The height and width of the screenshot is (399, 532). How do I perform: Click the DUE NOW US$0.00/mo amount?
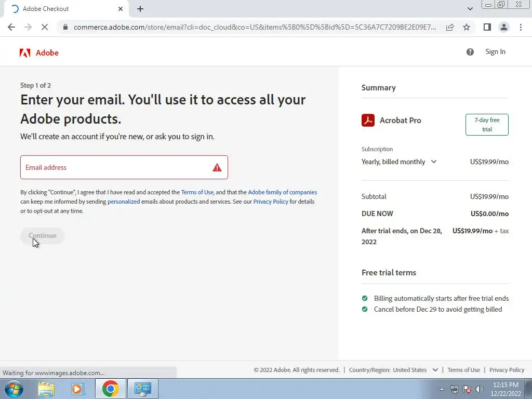(x=489, y=214)
